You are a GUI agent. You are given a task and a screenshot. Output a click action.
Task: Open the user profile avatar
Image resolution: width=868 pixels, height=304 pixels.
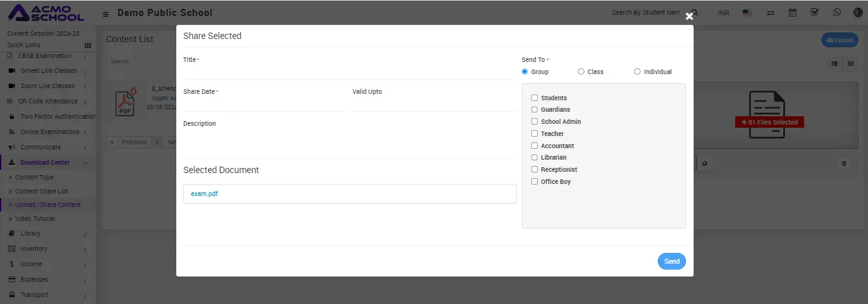point(858,12)
